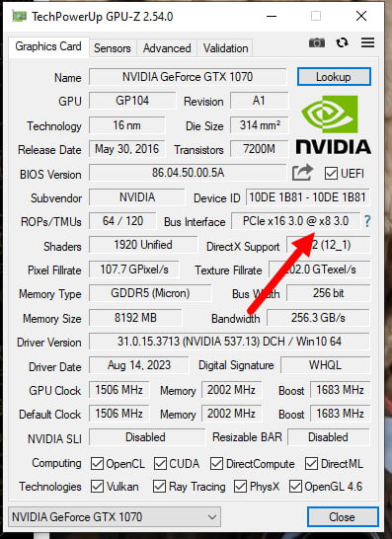The height and width of the screenshot is (539, 392).
Task: Switch to the Graphics Card tab
Action: tap(48, 46)
